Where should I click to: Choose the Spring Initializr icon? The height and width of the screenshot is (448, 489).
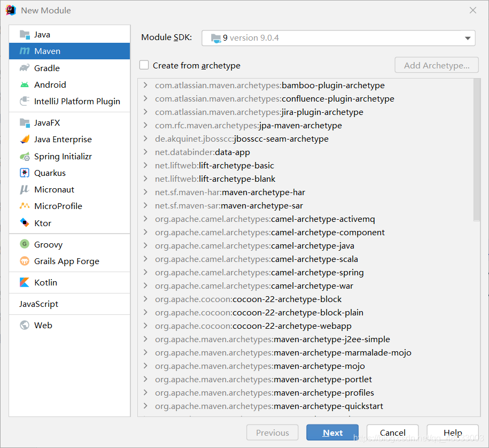[x=25, y=156]
